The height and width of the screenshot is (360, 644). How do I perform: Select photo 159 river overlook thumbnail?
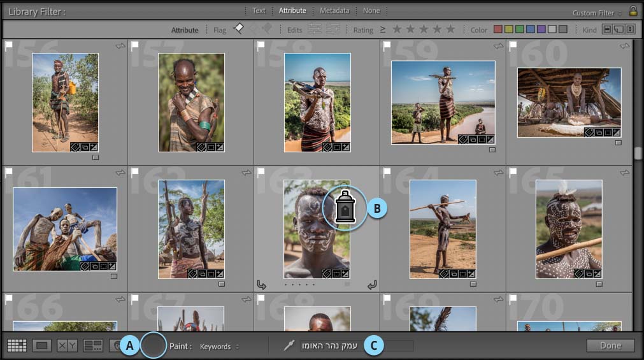(x=443, y=103)
